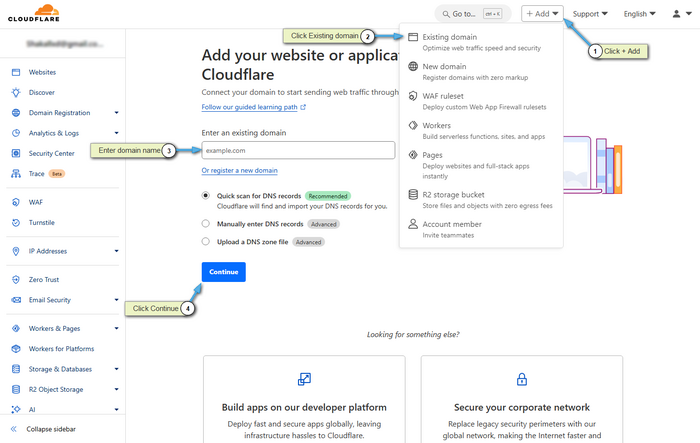This screenshot has height=443, width=700.
Task: Click the corporate network padlock icon
Action: [522, 379]
